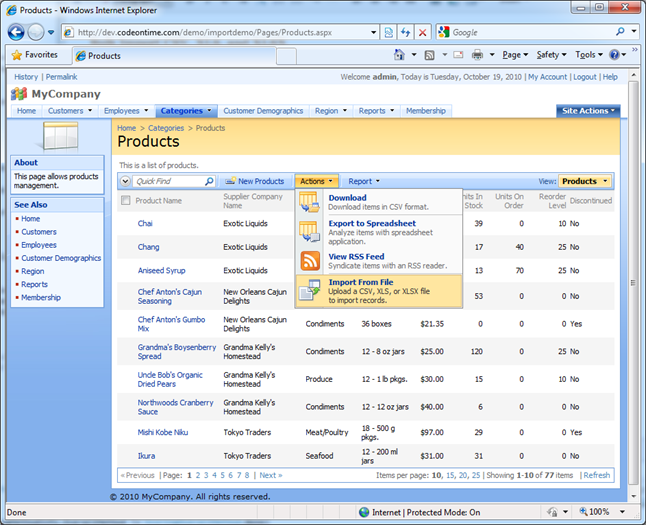Open the Site Actions dropdown

click(x=588, y=111)
